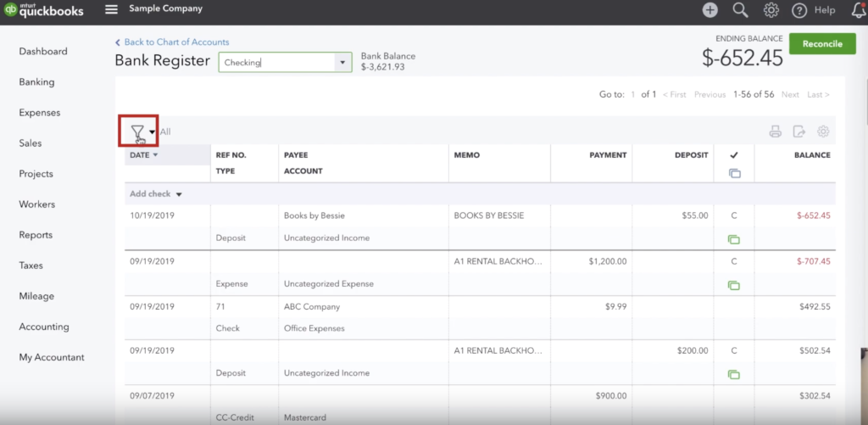Click attachment icon in column header
Viewport: 868px width, 425px height.
(735, 173)
